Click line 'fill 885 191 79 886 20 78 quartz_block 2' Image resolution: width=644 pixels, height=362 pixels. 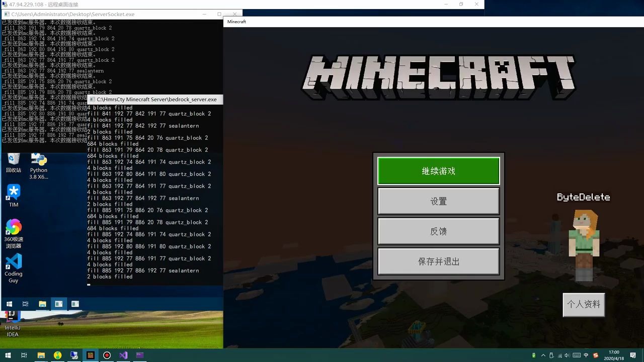(x=147, y=222)
